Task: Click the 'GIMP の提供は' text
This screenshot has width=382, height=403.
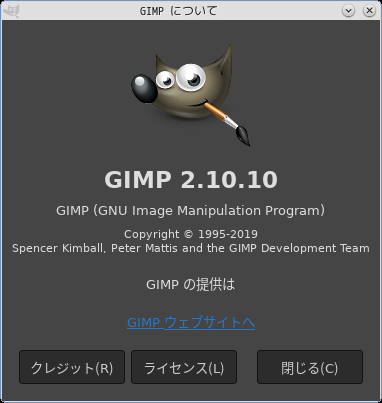Action: pos(191,284)
